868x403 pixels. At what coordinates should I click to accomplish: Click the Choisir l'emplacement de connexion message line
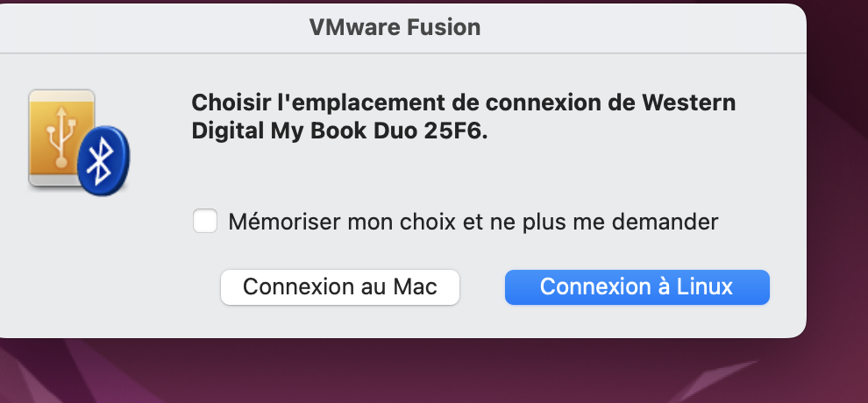point(463,103)
